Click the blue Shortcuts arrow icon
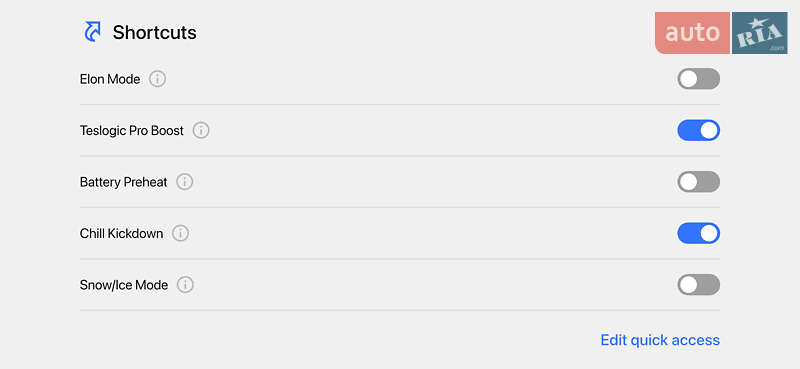 [x=92, y=32]
